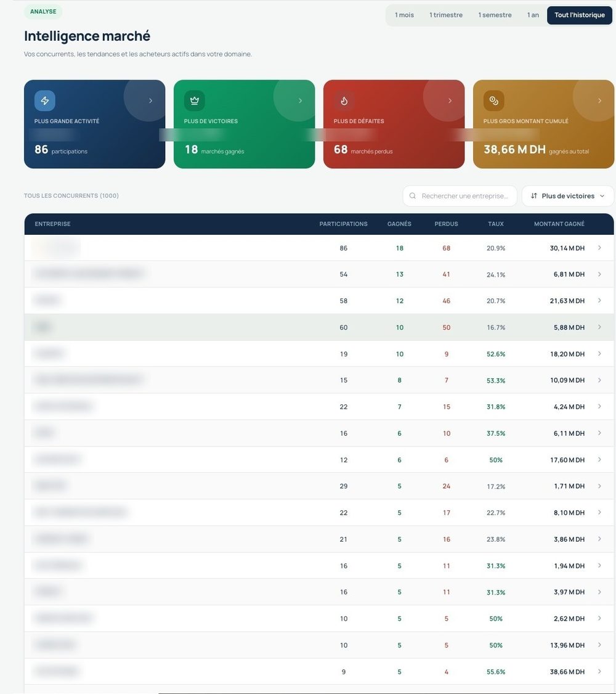616x694 pixels.
Task: Select the 1 semestre period tab
Action: coord(495,15)
